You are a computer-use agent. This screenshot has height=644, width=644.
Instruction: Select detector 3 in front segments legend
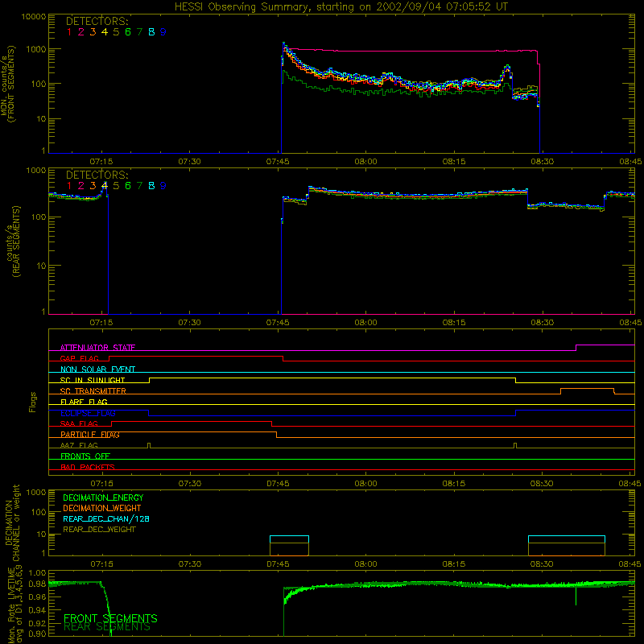pos(93,32)
